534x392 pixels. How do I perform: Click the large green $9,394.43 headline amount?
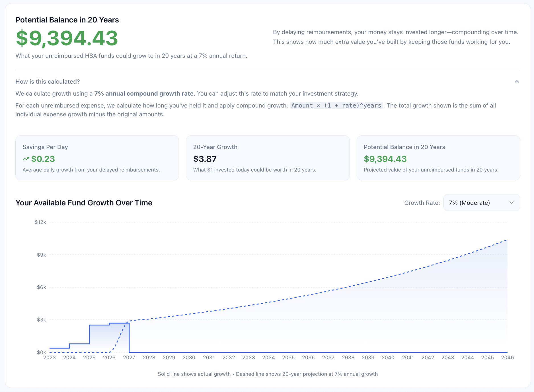tap(67, 38)
